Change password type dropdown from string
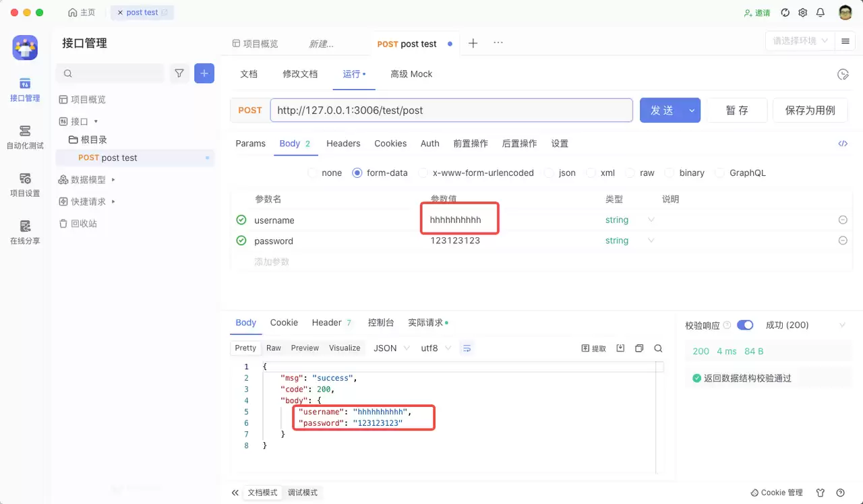The height and width of the screenshot is (504, 863). pos(630,241)
